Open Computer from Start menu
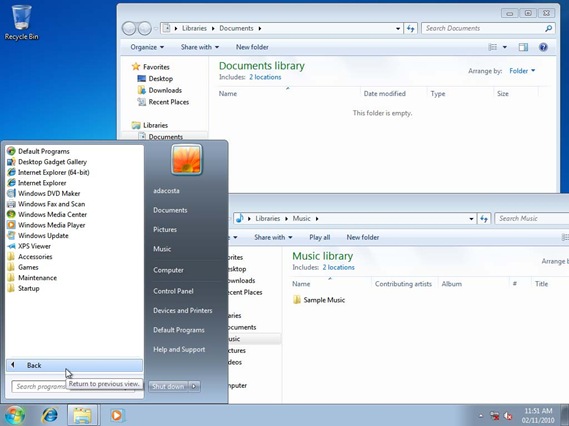 pos(168,270)
